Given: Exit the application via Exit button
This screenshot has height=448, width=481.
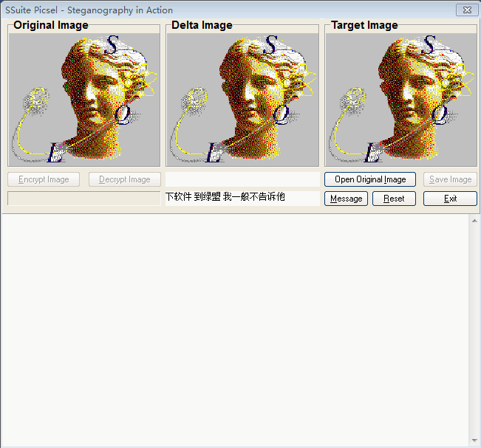Looking at the screenshot, I should point(450,199).
